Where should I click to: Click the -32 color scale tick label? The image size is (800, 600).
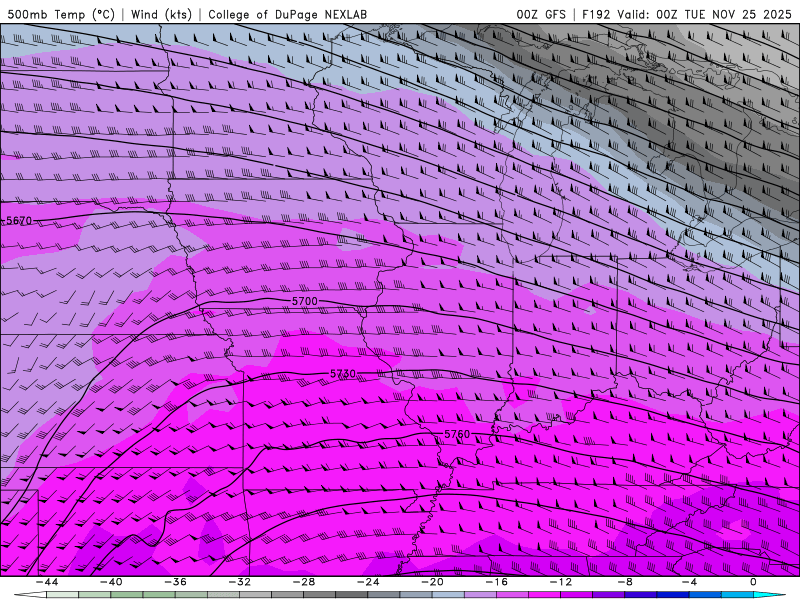coord(239,582)
